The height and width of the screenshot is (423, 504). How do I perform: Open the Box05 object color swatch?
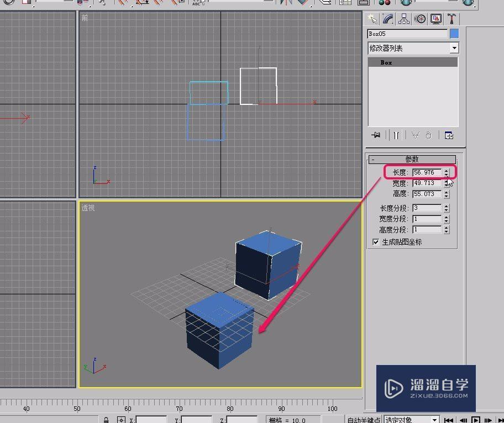pyautogui.click(x=455, y=33)
